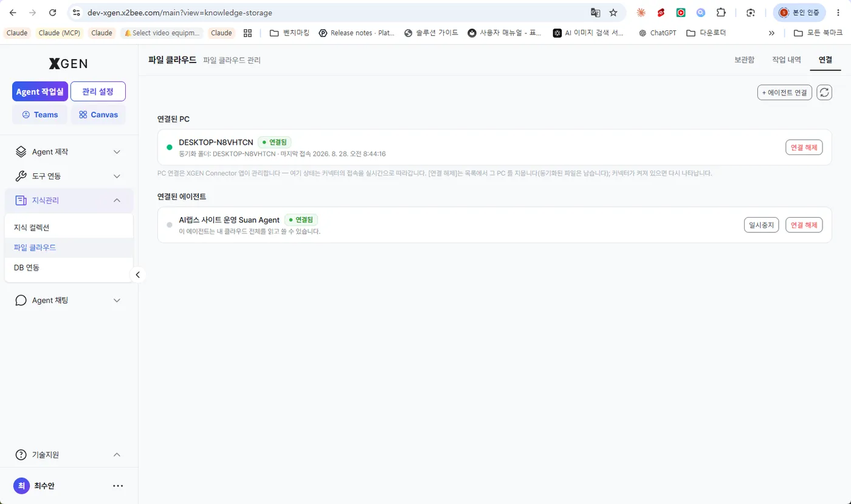Open the browser extensions puzzle icon
Image resolution: width=851 pixels, height=504 pixels.
721,12
